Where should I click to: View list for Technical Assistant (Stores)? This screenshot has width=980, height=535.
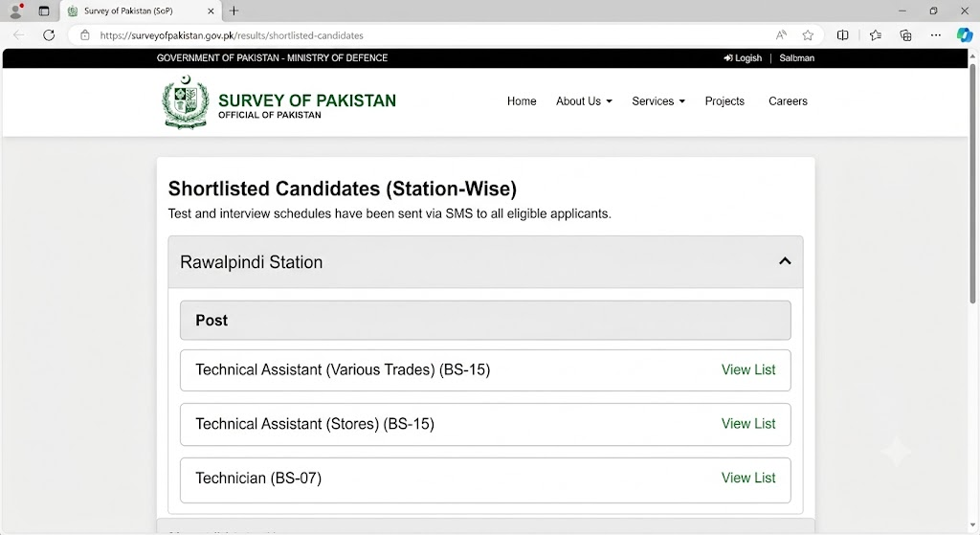(x=748, y=424)
